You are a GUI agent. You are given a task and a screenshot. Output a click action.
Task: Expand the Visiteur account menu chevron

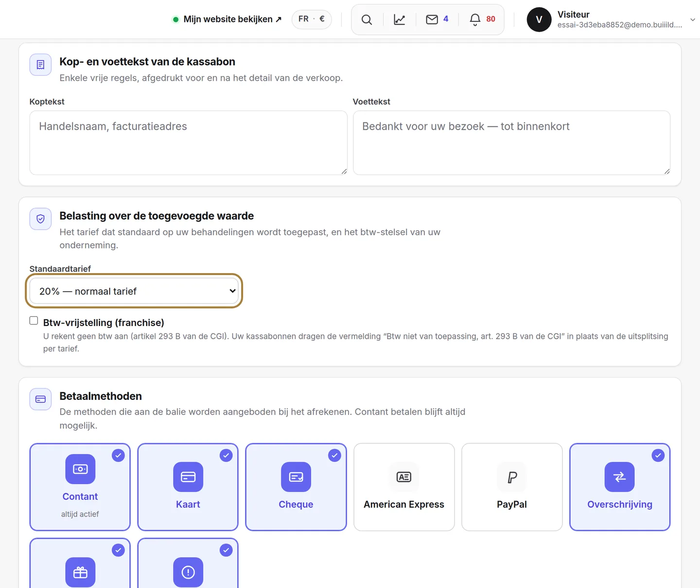pyautogui.click(x=693, y=19)
